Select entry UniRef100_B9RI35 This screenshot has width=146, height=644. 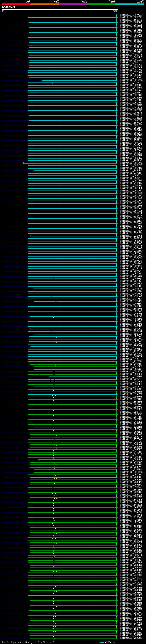click(131, 47)
